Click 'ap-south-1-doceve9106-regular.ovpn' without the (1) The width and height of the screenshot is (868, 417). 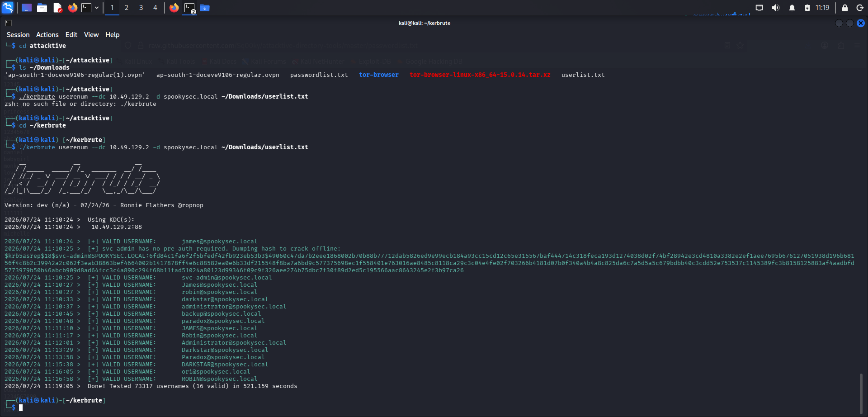point(218,75)
